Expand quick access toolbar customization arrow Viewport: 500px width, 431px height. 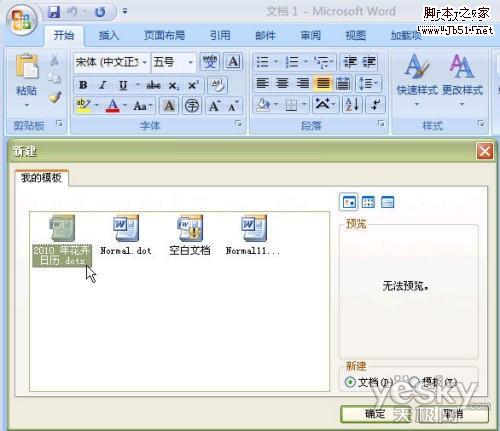tap(125, 12)
